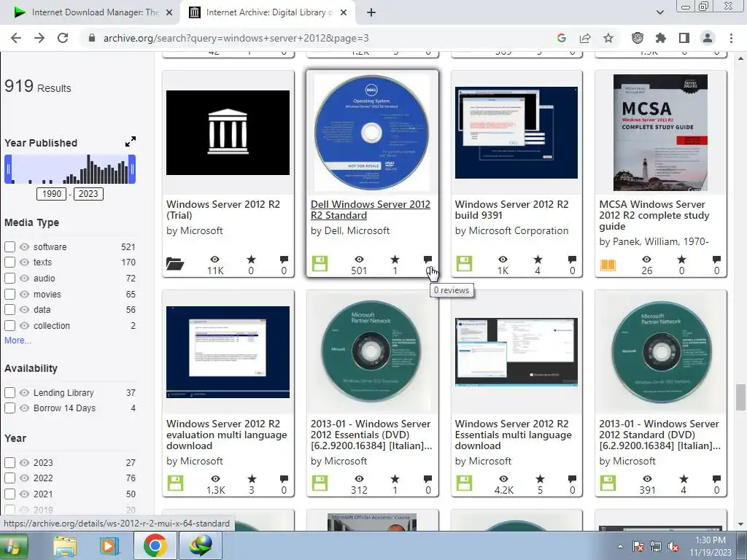Check the 2022 year checkbox
Image resolution: width=747 pixels, height=560 pixels.
click(9, 478)
